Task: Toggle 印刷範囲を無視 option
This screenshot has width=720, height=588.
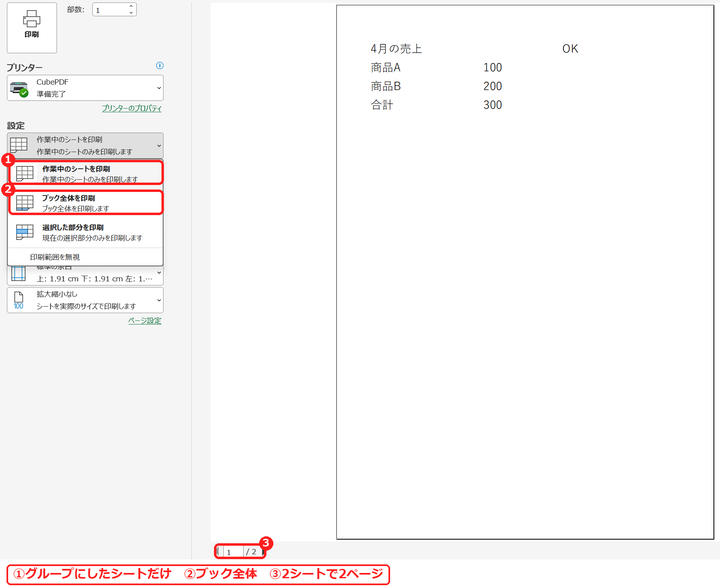Action: click(85, 257)
